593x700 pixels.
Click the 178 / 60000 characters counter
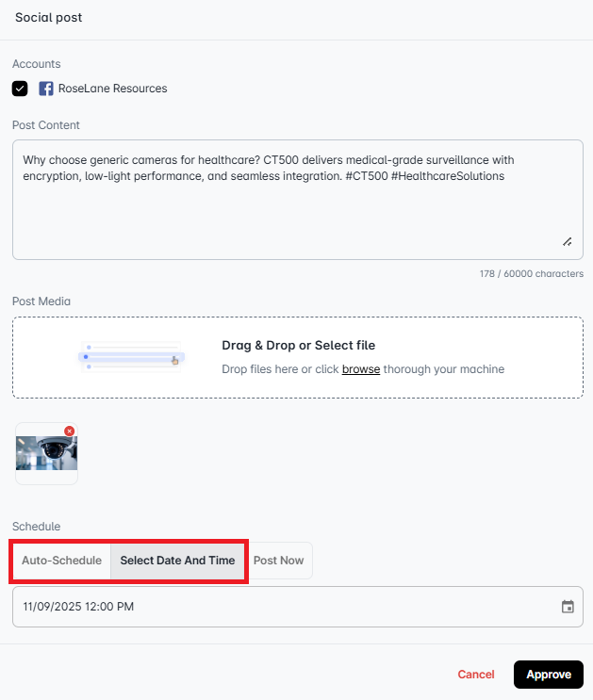coord(531,275)
